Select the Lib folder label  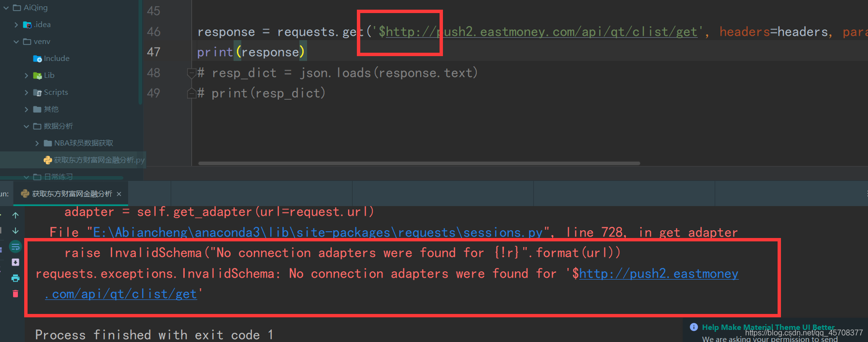49,75
